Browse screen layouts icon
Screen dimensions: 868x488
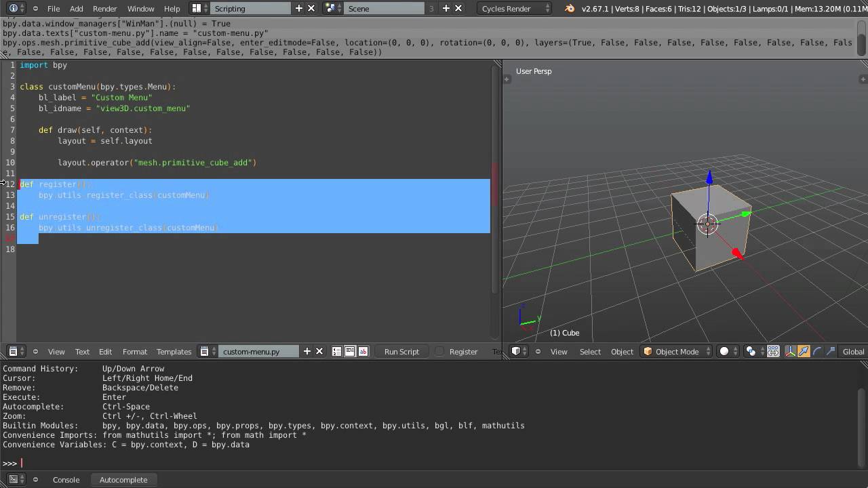point(199,8)
